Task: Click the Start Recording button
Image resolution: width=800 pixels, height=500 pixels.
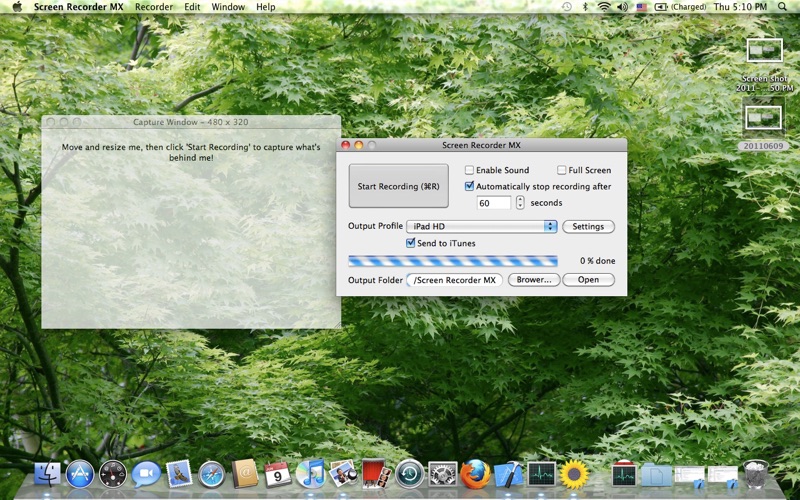Action: pos(398,186)
